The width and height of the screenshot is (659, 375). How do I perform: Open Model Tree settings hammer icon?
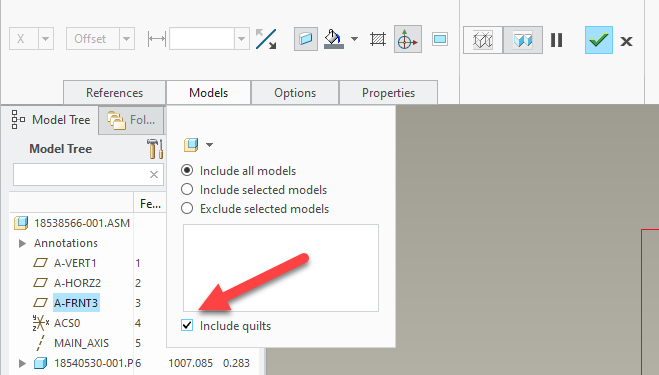point(155,149)
